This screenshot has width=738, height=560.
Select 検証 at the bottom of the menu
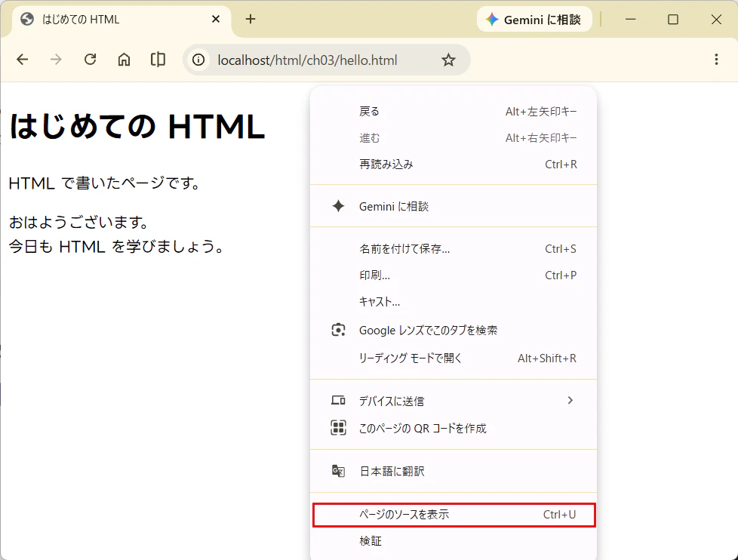coord(454,540)
